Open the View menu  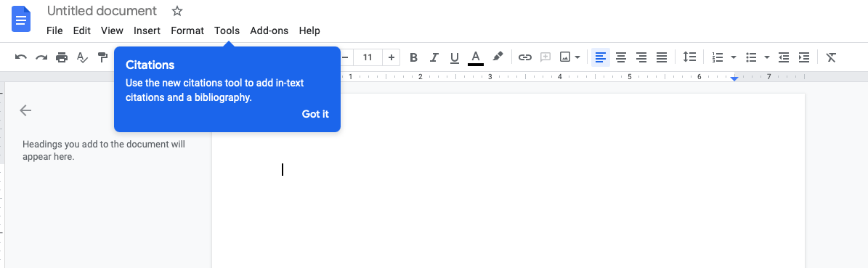[113, 31]
